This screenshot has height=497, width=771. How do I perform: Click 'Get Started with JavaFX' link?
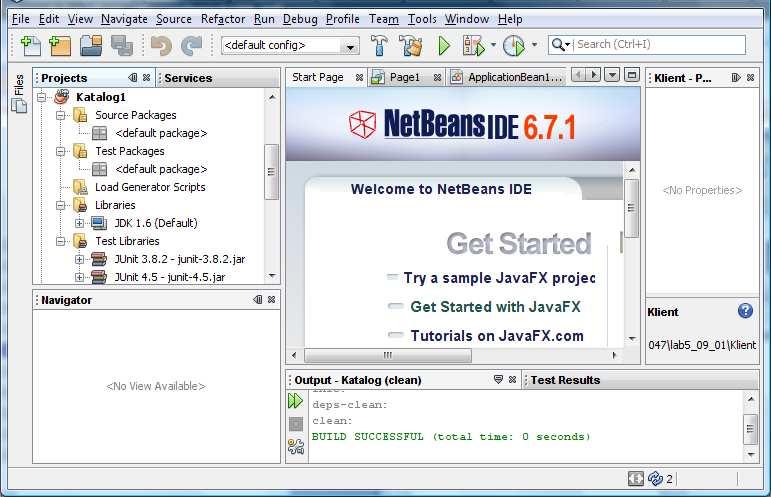pyautogui.click(x=495, y=307)
